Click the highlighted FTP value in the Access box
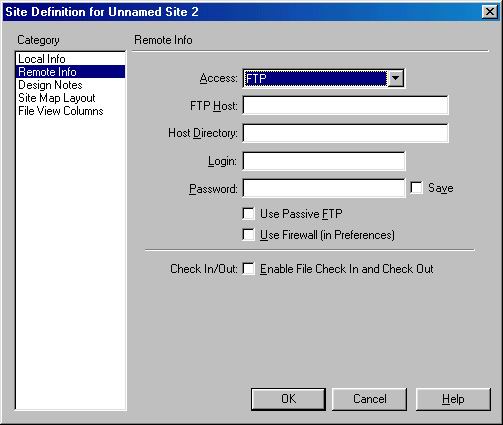Image resolution: width=503 pixels, height=425 pixels. coord(315,78)
